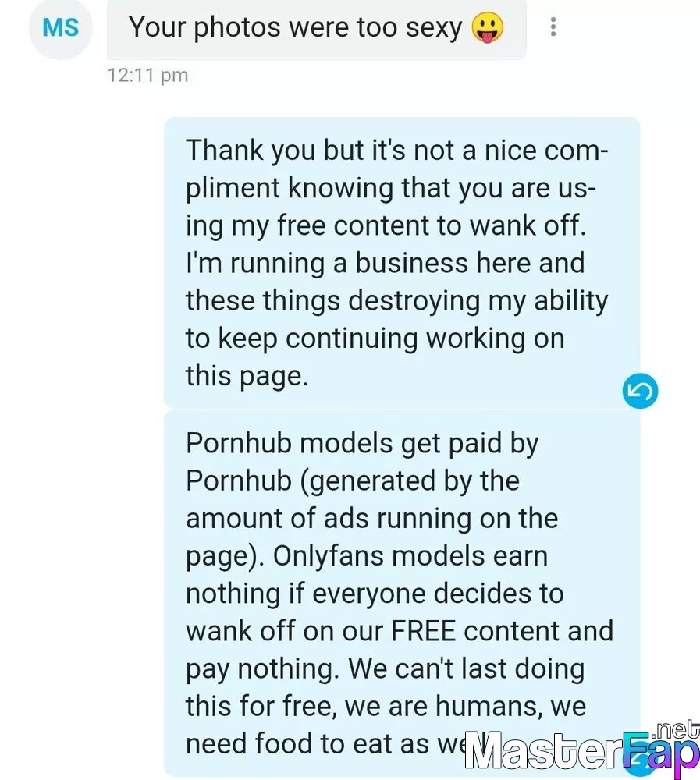700x780 pixels.
Task: Tap the tongue-out emoji in the message
Action: click(488, 27)
